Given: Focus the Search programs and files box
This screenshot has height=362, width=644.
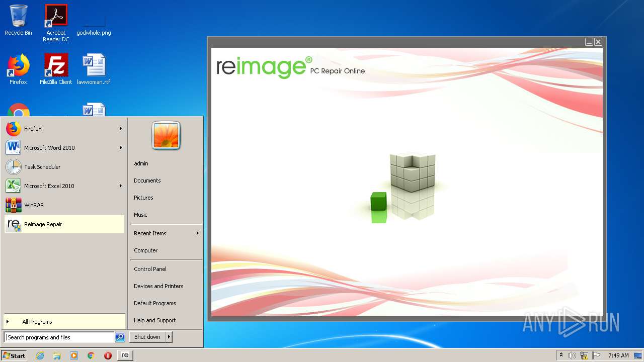Looking at the screenshot, I should [x=59, y=337].
